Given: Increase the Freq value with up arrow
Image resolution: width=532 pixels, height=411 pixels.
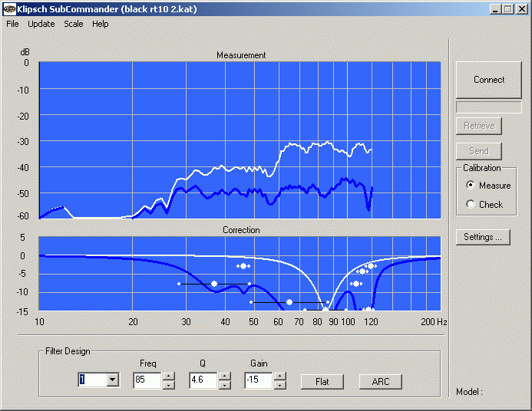Looking at the screenshot, I should tap(169, 376).
